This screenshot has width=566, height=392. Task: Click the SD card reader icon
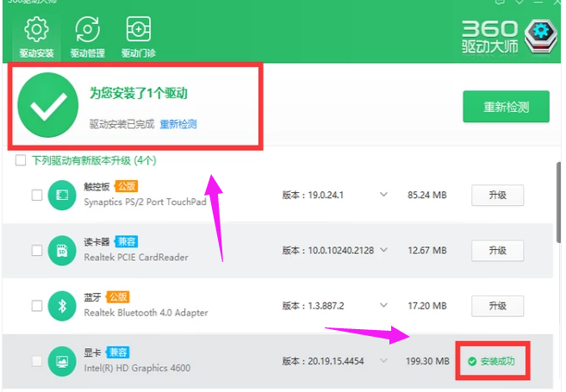[62, 251]
